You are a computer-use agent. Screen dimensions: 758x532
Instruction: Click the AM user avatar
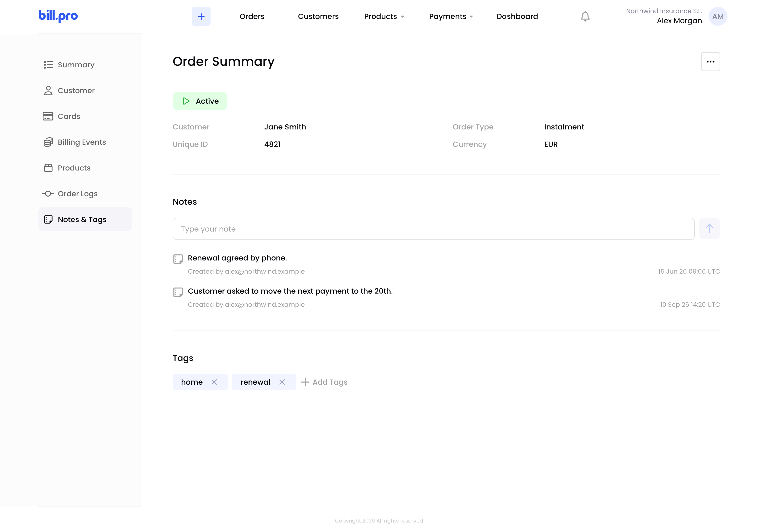tap(718, 16)
